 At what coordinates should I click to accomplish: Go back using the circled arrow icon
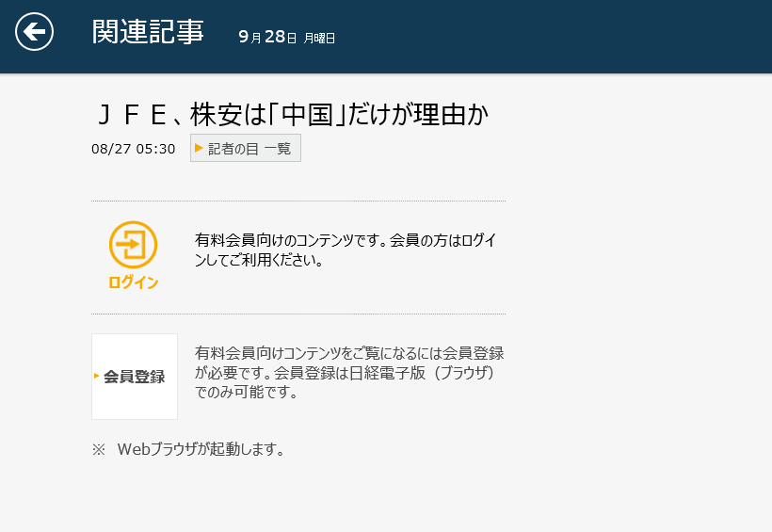click(x=35, y=32)
